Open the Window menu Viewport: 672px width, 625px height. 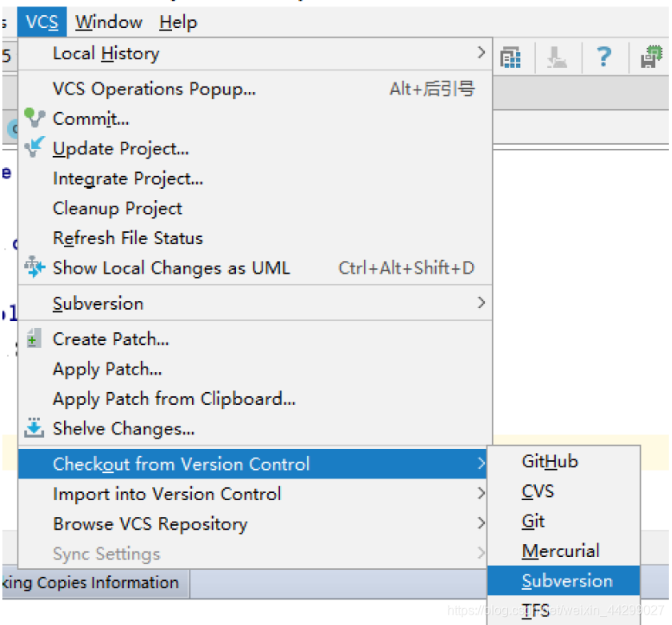point(109,22)
